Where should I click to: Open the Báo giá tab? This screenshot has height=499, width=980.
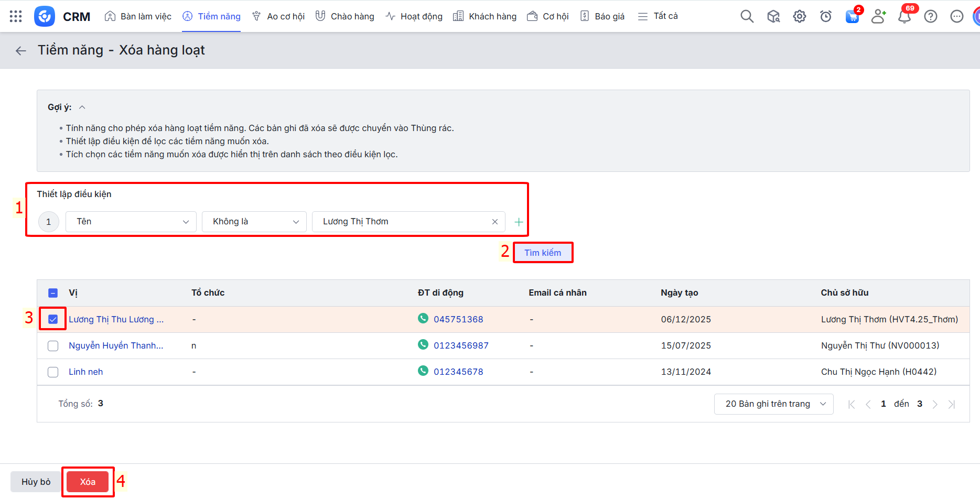pos(602,16)
